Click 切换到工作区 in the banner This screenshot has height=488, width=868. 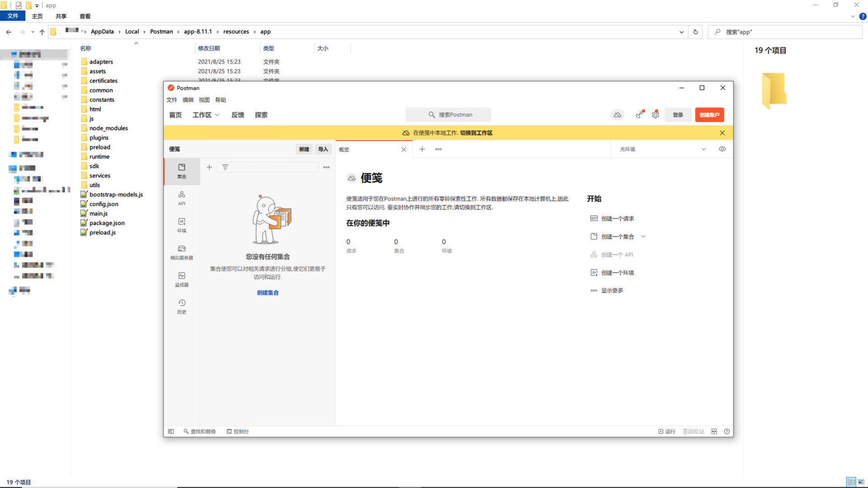coord(476,133)
